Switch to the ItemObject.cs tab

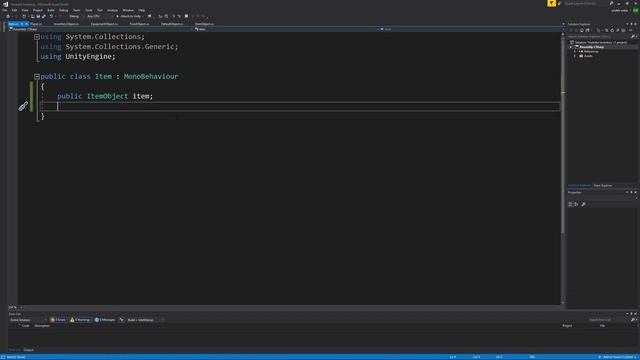coord(204,24)
